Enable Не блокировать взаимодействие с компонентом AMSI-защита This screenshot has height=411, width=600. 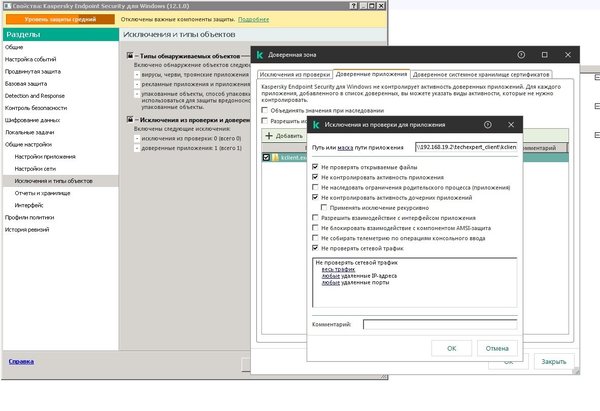click(x=315, y=228)
